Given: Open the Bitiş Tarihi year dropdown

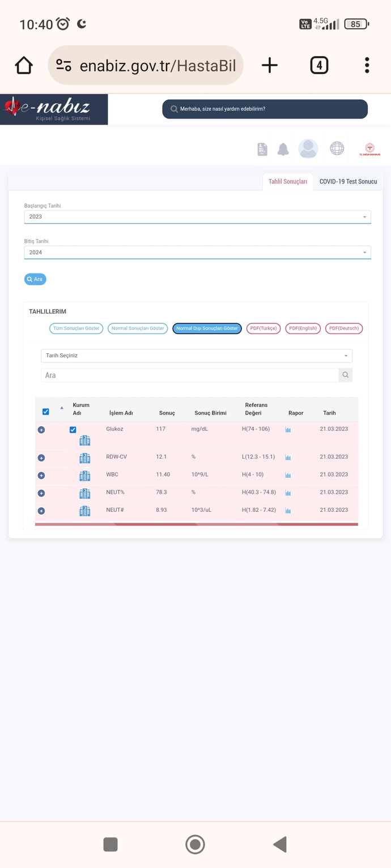Looking at the screenshot, I should (x=197, y=253).
